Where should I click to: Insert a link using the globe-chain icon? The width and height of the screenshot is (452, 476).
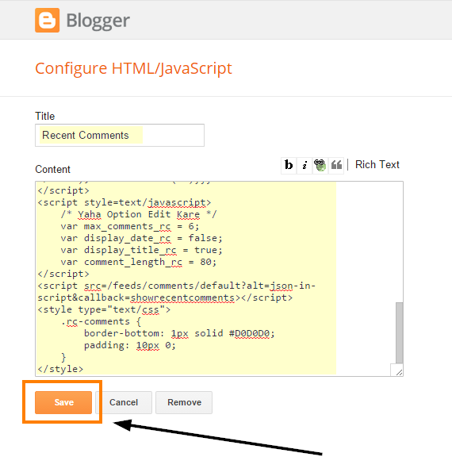click(x=320, y=166)
